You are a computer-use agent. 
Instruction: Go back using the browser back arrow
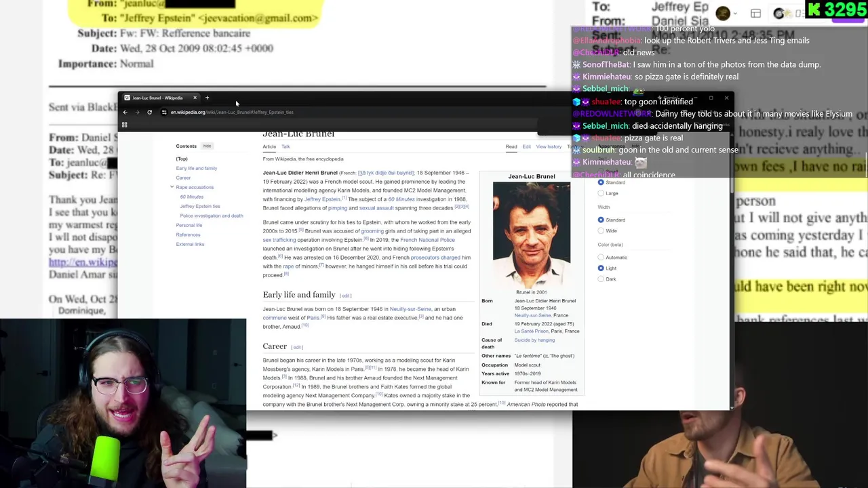(x=125, y=112)
